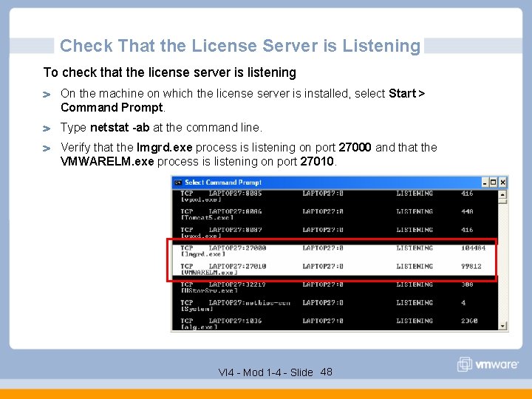Image resolution: width=532 pixels, height=399 pixels.
Task: Click the [System] process line
Action: 197,309
